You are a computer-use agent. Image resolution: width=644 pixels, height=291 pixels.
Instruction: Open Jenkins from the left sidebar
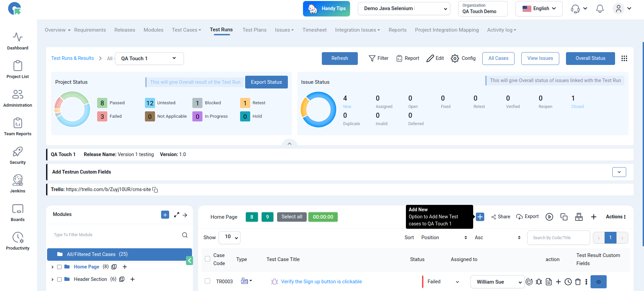(x=17, y=184)
